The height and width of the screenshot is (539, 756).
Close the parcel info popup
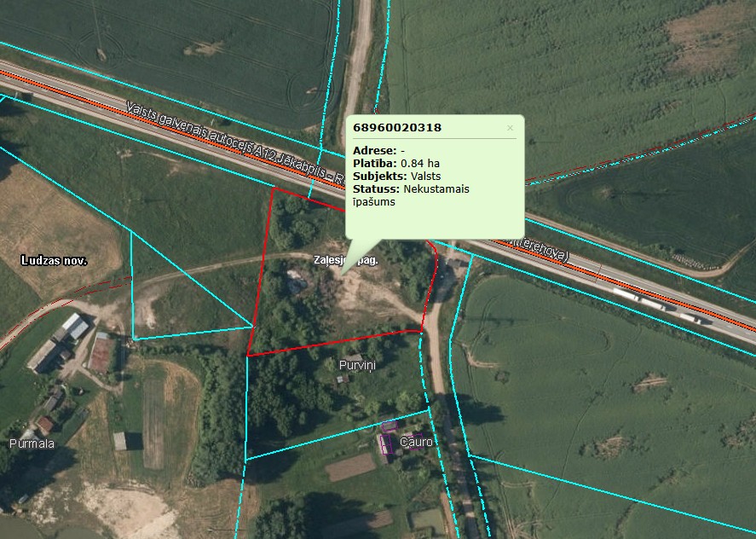point(510,128)
